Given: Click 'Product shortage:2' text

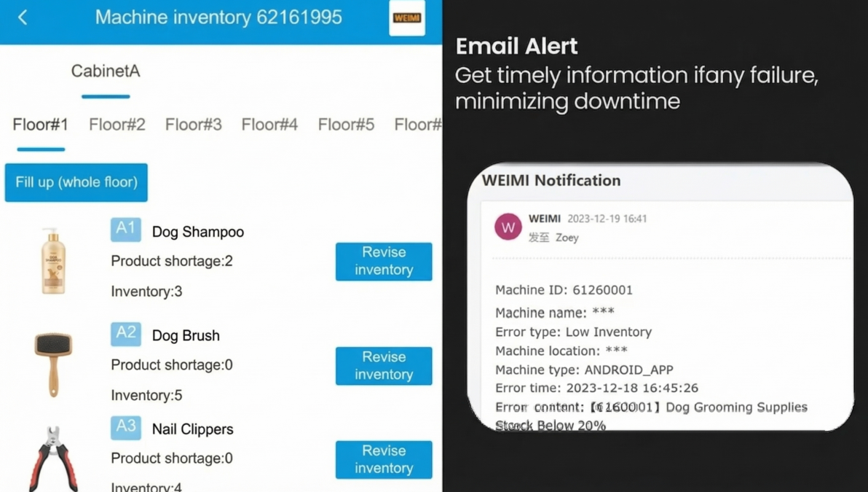Looking at the screenshot, I should (x=172, y=261).
